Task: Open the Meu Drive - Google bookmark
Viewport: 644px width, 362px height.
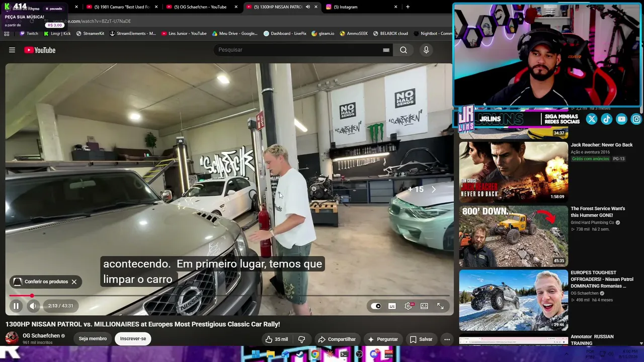Action: click(x=234, y=34)
